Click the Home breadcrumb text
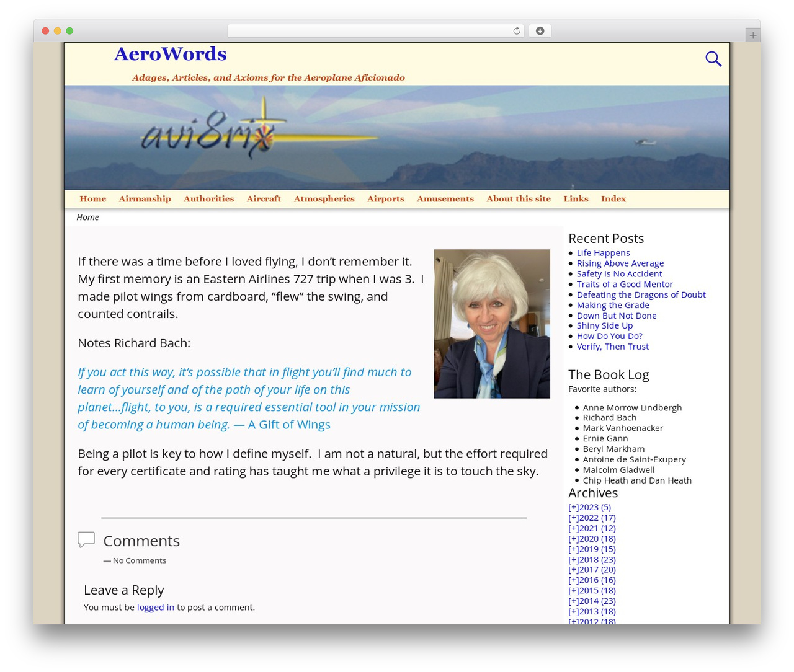The height and width of the screenshot is (672, 794). click(x=87, y=218)
